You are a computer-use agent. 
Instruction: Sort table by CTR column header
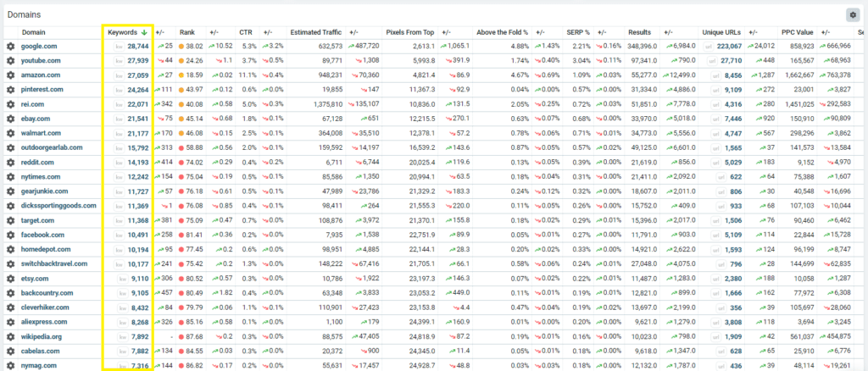(x=246, y=33)
